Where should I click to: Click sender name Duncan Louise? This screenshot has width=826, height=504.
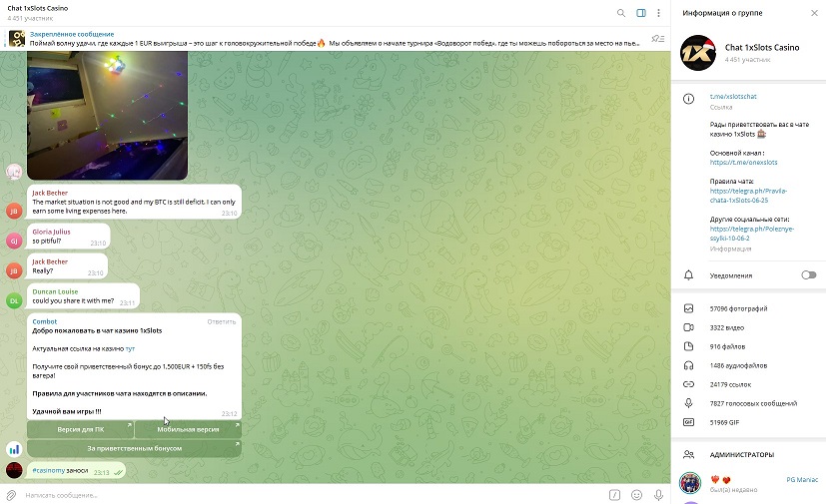(x=55, y=291)
